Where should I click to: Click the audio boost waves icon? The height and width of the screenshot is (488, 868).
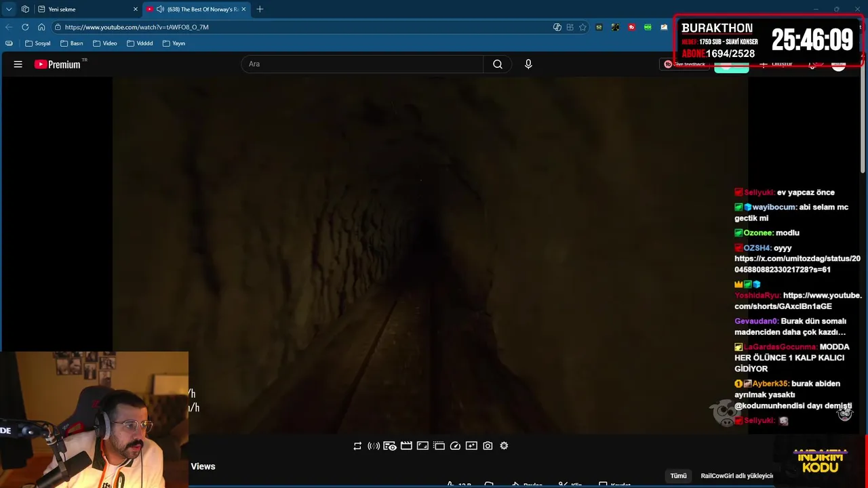pos(374,446)
